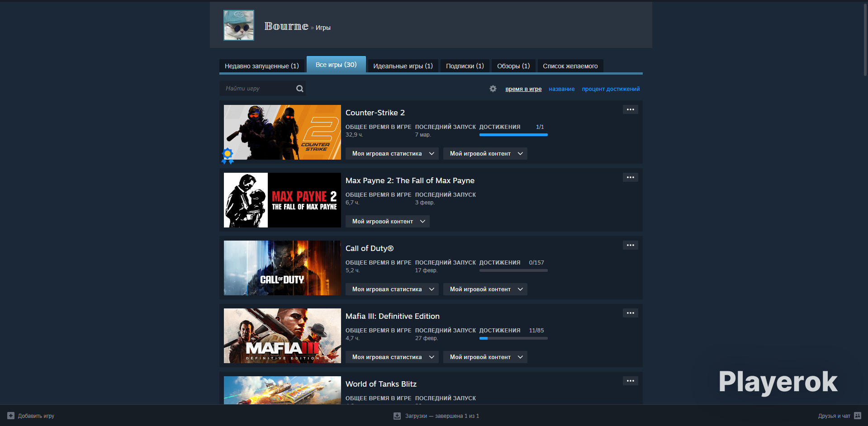Click last launch date 27 февр.
The width and height of the screenshot is (868, 426).
(x=427, y=338)
